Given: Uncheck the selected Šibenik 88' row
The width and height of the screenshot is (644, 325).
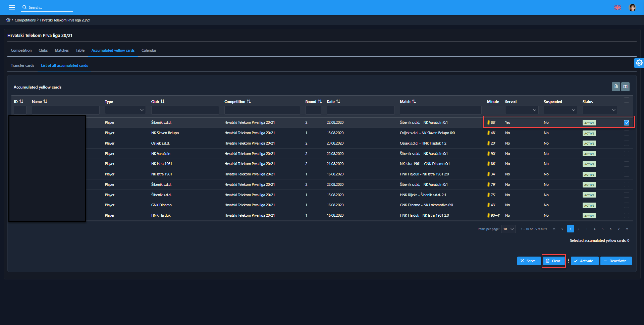Looking at the screenshot, I should pyautogui.click(x=626, y=123).
